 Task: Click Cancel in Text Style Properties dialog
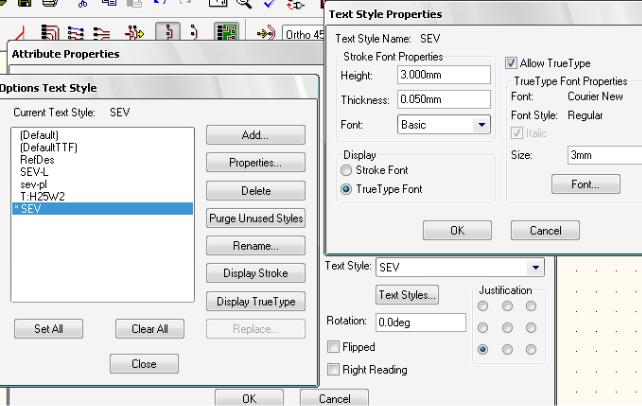click(x=545, y=230)
